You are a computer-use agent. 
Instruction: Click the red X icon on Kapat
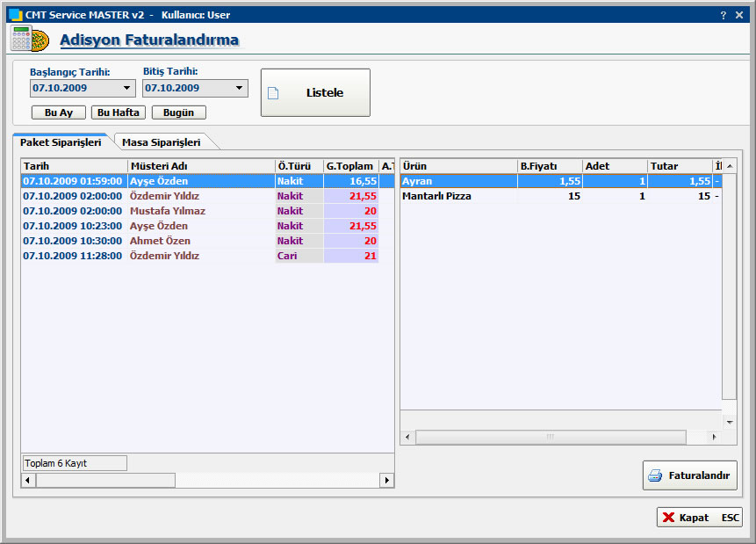tap(669, 518)
